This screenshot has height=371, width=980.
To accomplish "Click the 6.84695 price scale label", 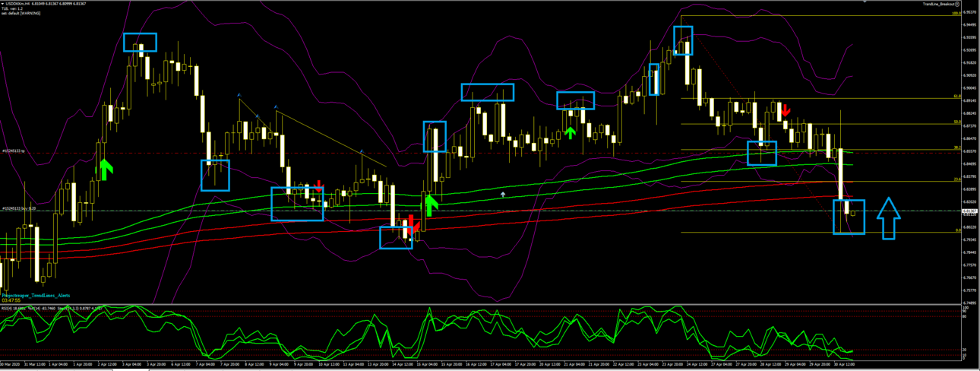I will coord(970,163).
